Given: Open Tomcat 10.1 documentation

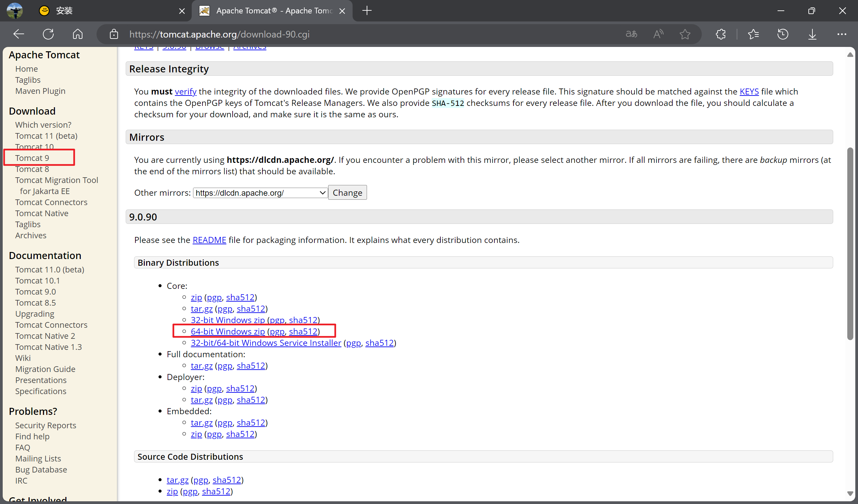Looking at the screenshot, I should coord(38,280).
